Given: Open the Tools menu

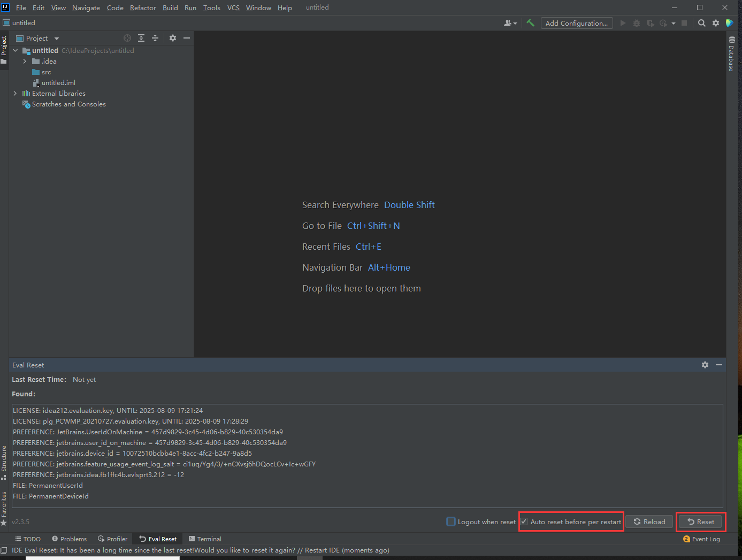Looking at the screenshot, I should point(211,7).
